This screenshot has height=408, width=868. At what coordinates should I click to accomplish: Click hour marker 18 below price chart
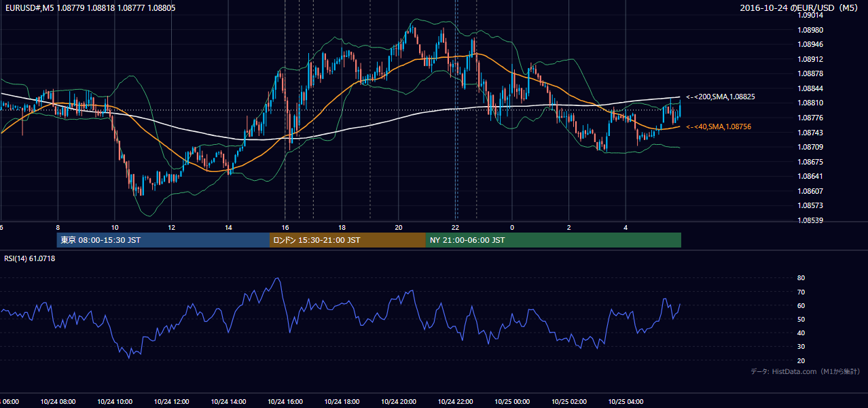tap(342, 227)
